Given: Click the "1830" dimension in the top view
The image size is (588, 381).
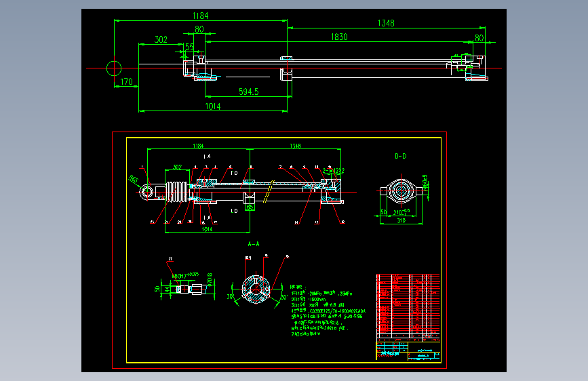Looking at the screenshot, I should (x=339, y=37).
